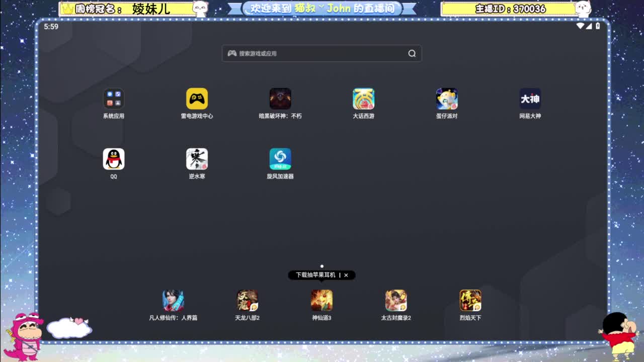644x362 pixels.
Task: Open 旋风加速器 app icon
Action: click(x=280, y=159)
